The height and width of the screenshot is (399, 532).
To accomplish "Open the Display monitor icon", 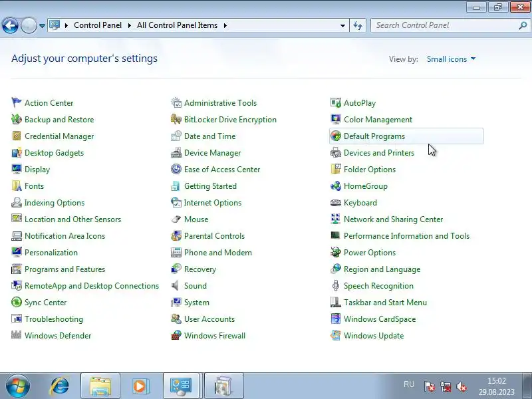I will tap(16, 170).
